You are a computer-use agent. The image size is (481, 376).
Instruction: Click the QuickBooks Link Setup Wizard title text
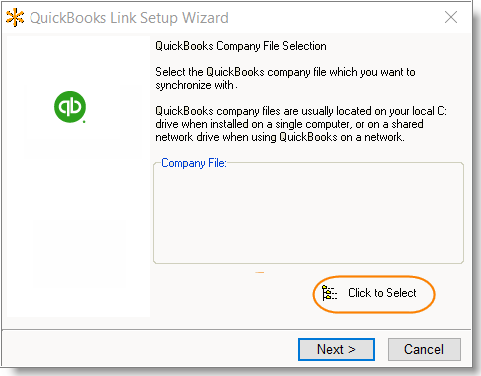tap(129, 18)
